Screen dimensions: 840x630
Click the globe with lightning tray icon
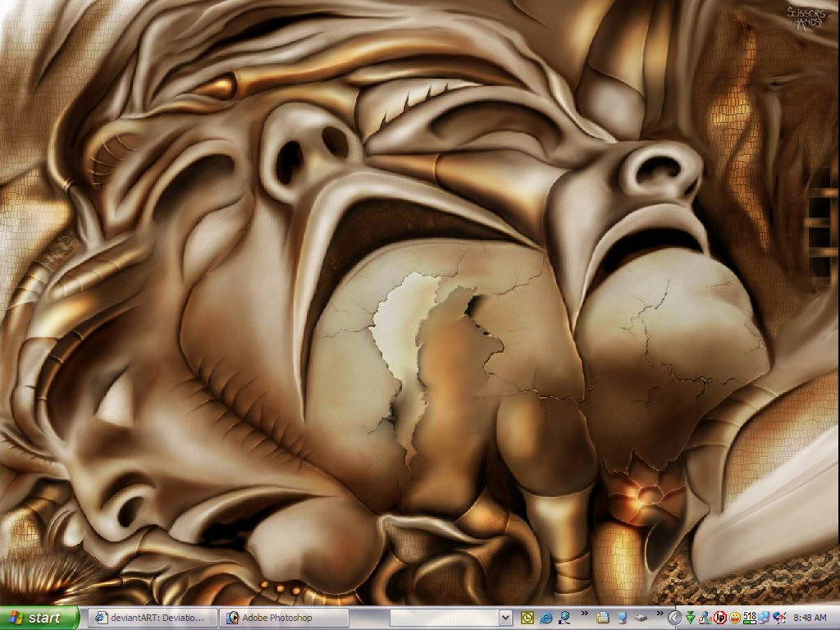778,618
